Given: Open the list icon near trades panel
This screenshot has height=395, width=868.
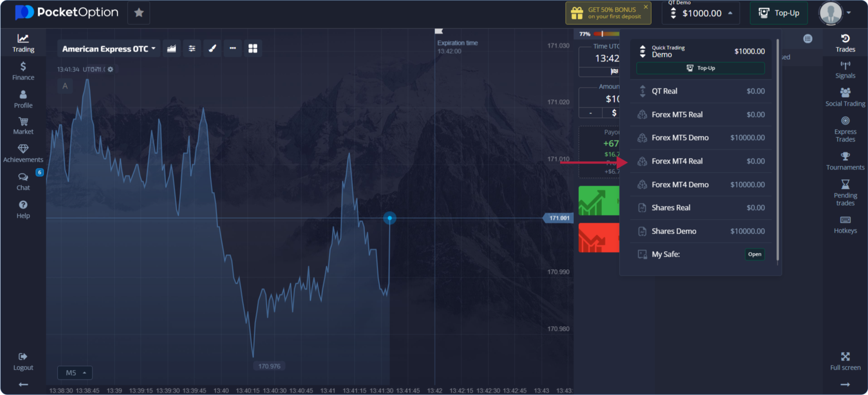Looking at the screenshot, I should pos(808,39).
